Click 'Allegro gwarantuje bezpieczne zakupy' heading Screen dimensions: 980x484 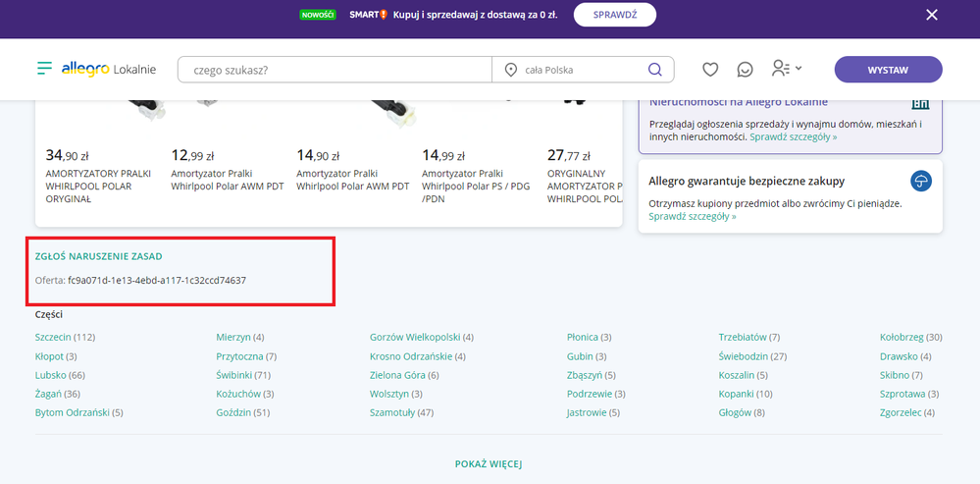(x=747, y=182)
